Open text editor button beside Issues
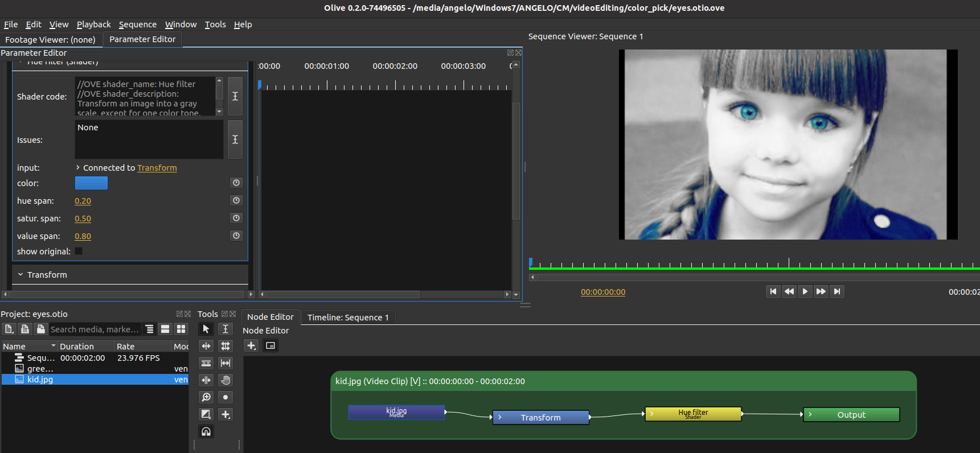 (235, 139)
